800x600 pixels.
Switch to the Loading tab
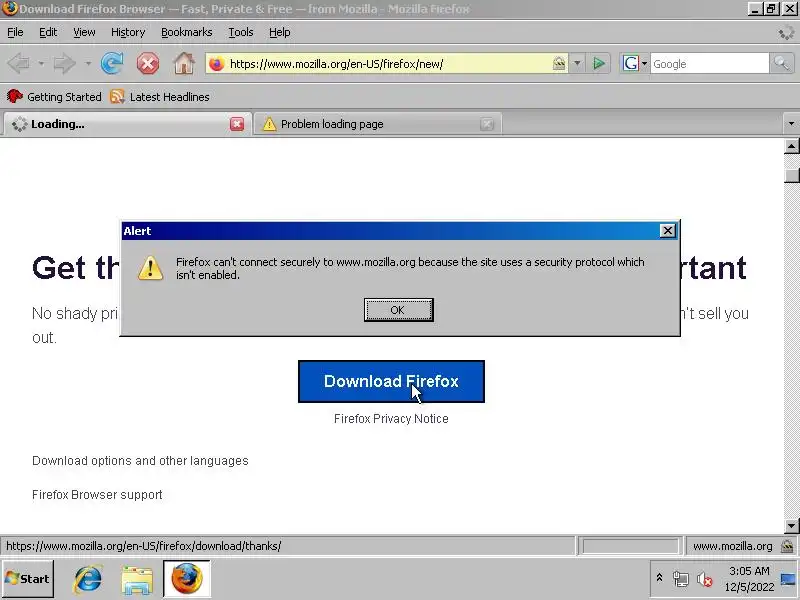point(127,124)
